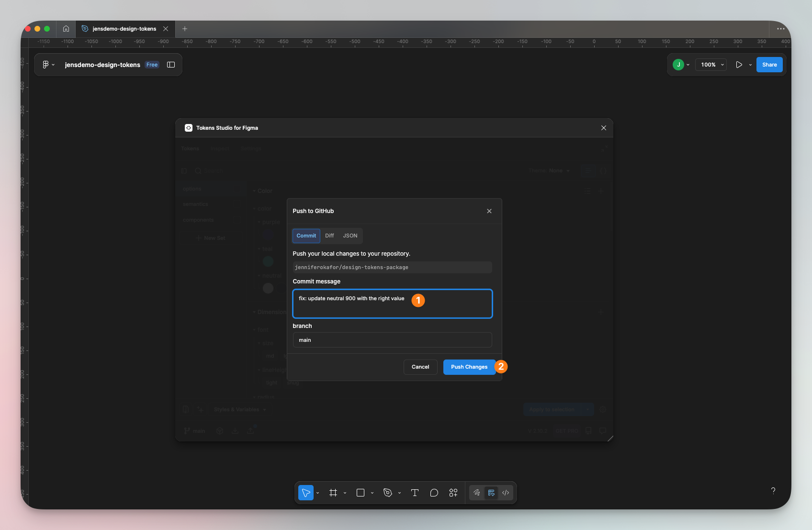
Task: Click the New Set button
Action: coord(211,238)
